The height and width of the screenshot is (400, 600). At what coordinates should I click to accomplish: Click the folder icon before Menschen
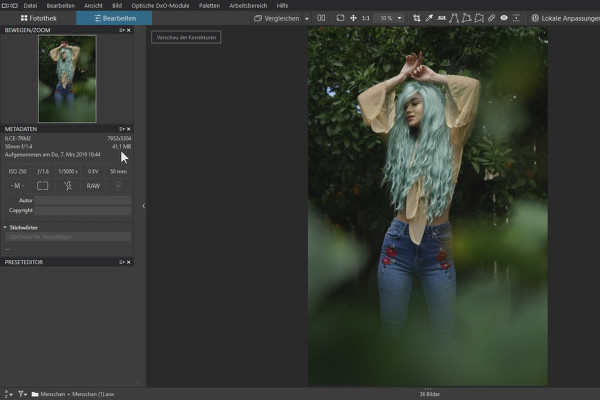point(35,394)
